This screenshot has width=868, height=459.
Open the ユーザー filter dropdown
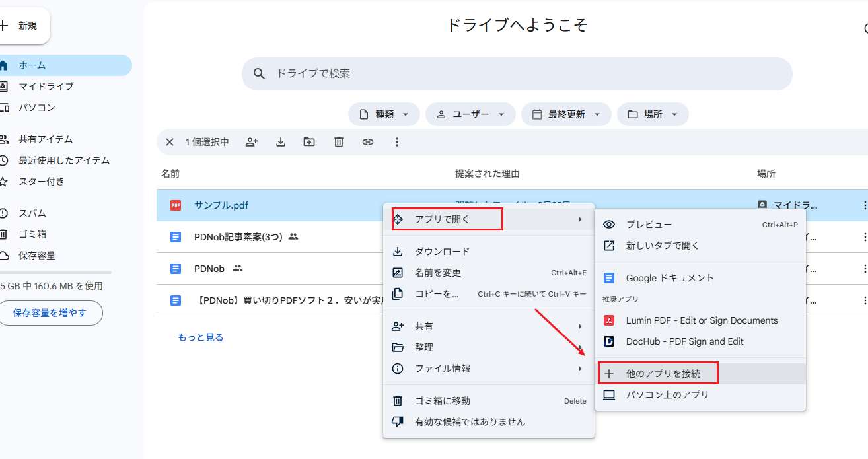[x=470, y=114]
